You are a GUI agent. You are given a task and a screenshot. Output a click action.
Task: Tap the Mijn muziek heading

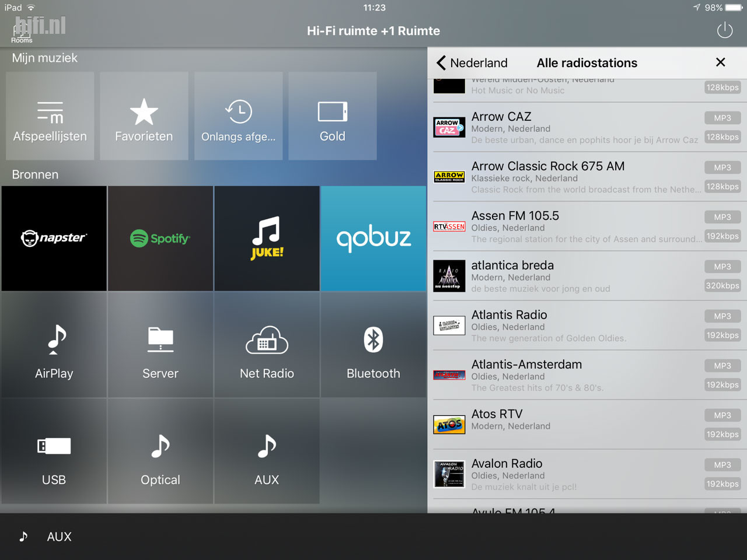45,58
